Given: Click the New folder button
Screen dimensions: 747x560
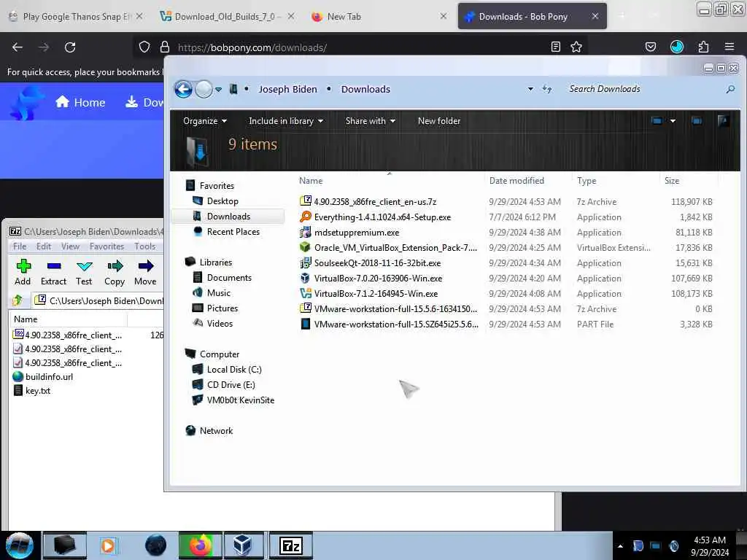Looking at the screenshot, I should tap(438, 121).
